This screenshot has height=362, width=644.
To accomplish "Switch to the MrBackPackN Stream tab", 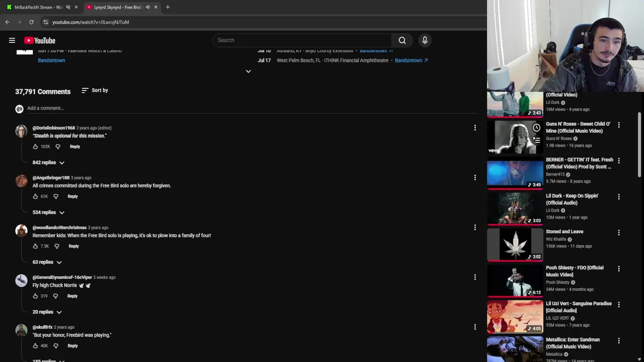I will [x=38, y=7].
